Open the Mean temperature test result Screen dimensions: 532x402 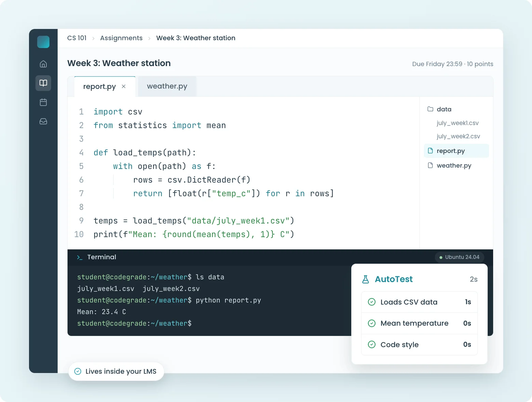[419, 323]
